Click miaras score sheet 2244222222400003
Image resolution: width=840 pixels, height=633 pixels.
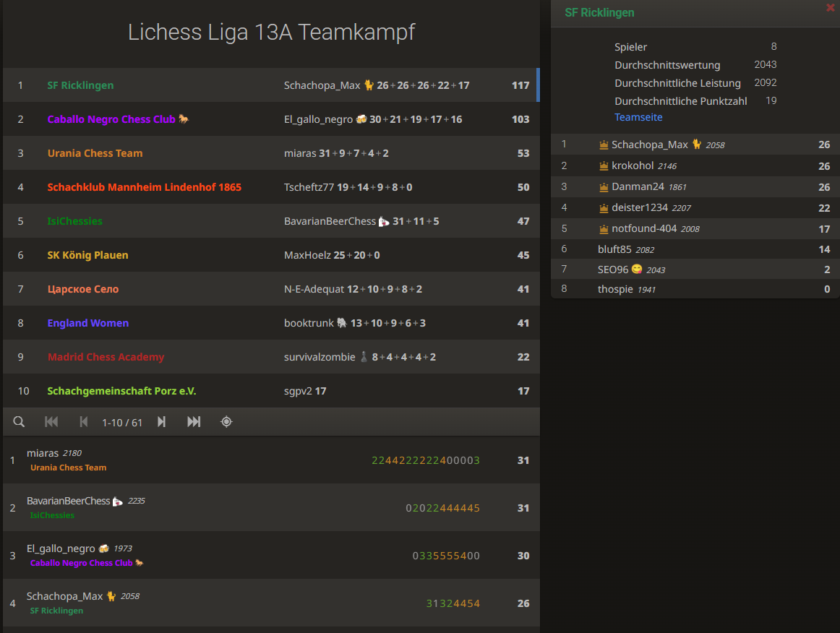pyautogui.click(x=426, y=460)
